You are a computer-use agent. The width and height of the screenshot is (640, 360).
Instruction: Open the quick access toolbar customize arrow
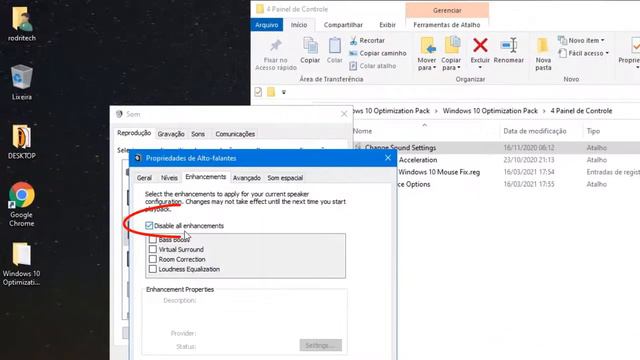(284, 92)
